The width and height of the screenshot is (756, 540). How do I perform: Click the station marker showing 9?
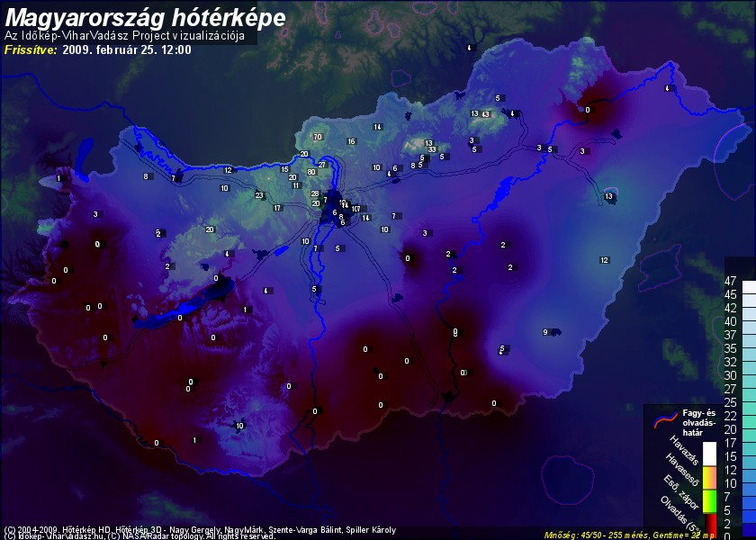(x=545, y=333)
